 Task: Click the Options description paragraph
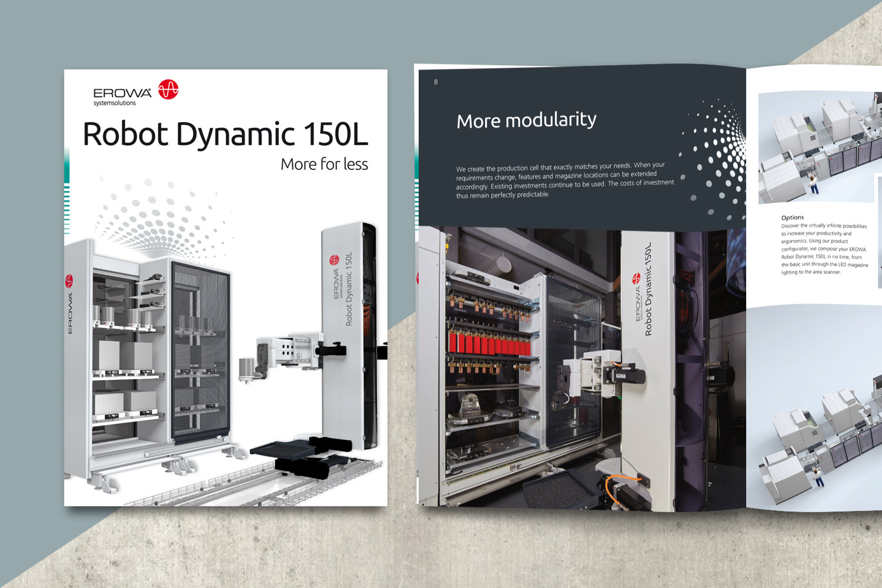pyautogui.click(x=823, y=249)
